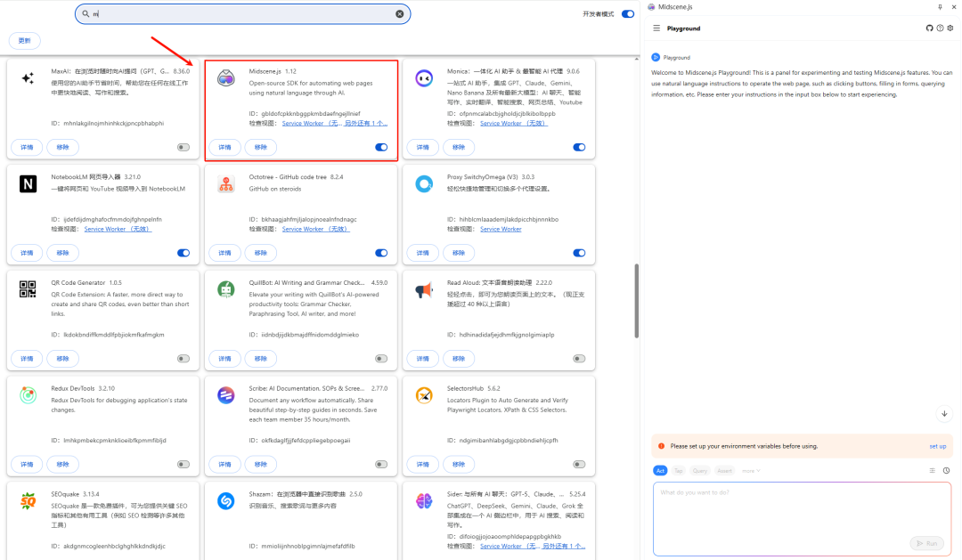This screenshot has height=560, width=962.
Task: Click 移除 to remove Octotree
Action: point(261,253)
